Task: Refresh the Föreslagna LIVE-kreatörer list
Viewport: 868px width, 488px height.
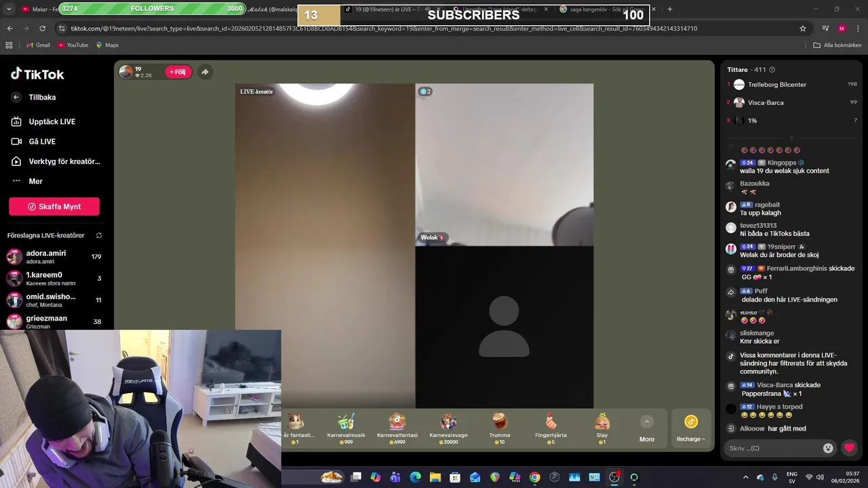Action: pos(99,235)
